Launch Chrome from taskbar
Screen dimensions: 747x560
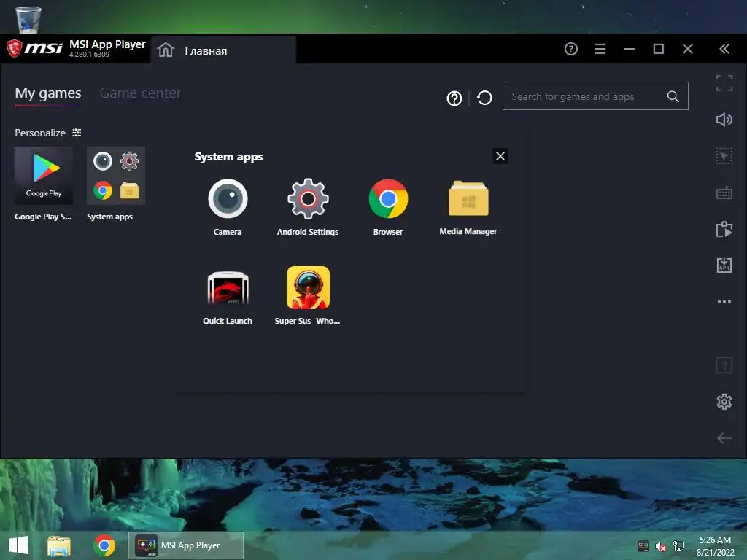[x=104, y=545]
